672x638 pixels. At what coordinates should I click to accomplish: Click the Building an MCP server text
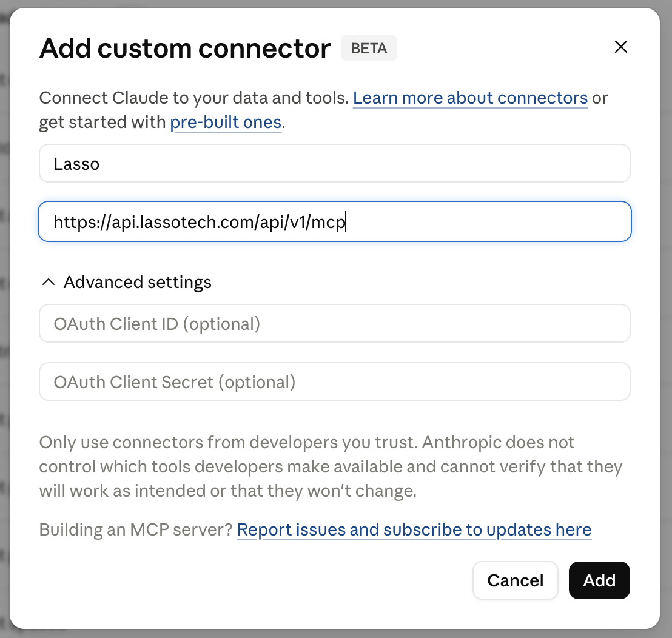click(135, 530)
